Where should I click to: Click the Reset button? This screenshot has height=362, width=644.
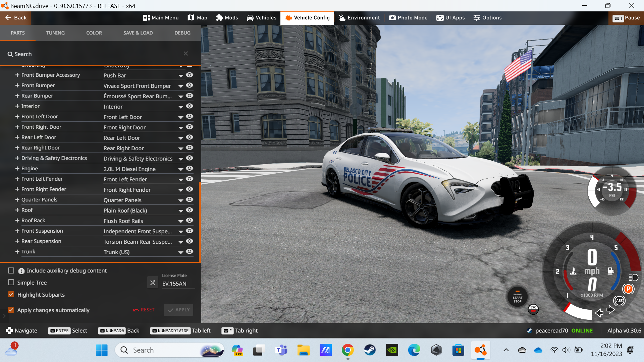(144, 310)
